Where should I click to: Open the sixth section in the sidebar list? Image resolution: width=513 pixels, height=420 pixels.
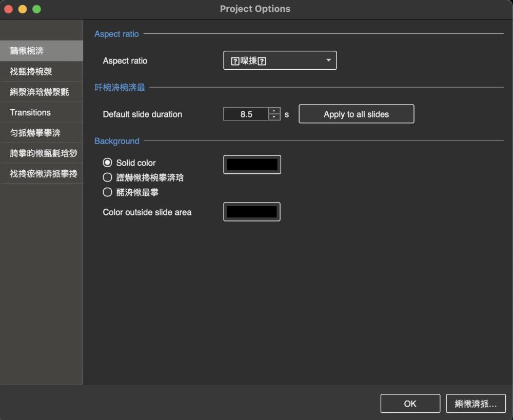(x=41, y=153)
